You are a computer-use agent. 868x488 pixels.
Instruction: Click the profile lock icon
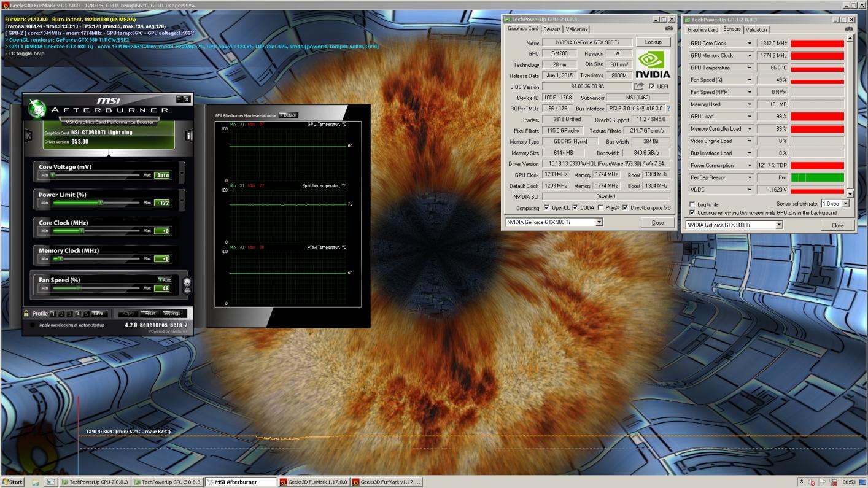click(x=26, y=313)
